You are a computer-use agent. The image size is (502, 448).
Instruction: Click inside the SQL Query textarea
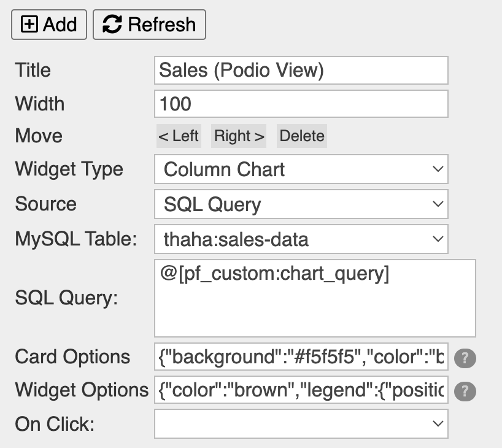click(x=315, y=298)
